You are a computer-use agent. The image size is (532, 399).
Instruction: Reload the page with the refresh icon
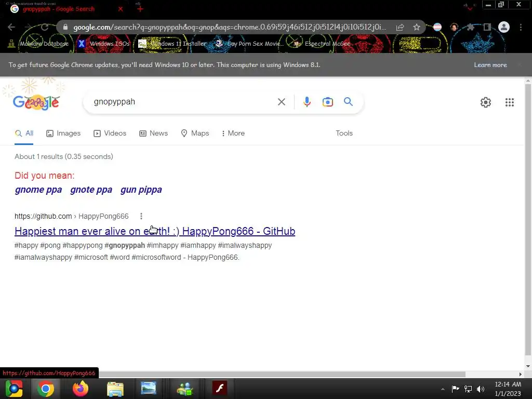[x=45, y=27]
